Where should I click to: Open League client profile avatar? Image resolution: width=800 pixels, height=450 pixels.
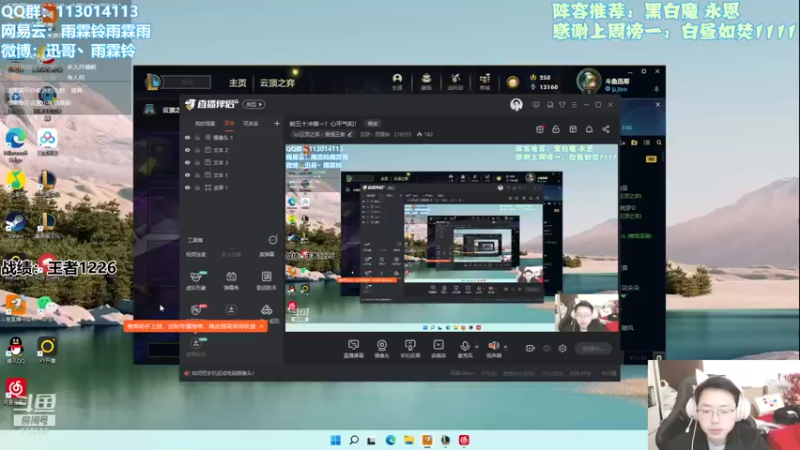pyautogui.click(x=589, y=81)
